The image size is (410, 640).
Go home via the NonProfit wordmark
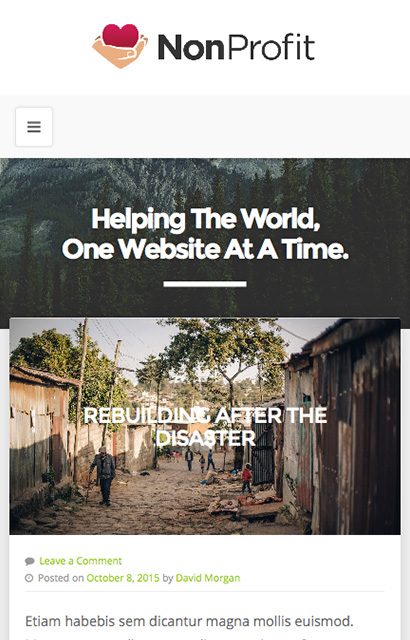(236, 47)
